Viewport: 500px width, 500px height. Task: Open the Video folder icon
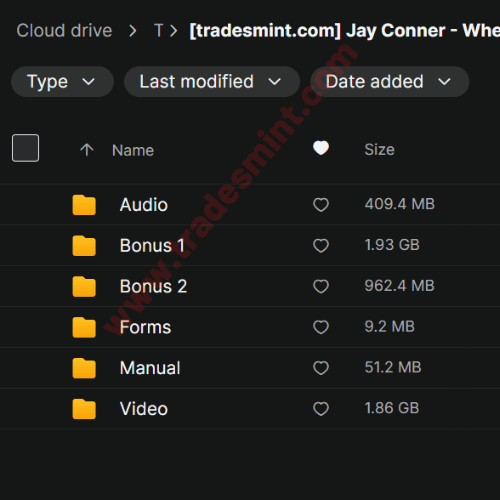(x=84, y=409)
